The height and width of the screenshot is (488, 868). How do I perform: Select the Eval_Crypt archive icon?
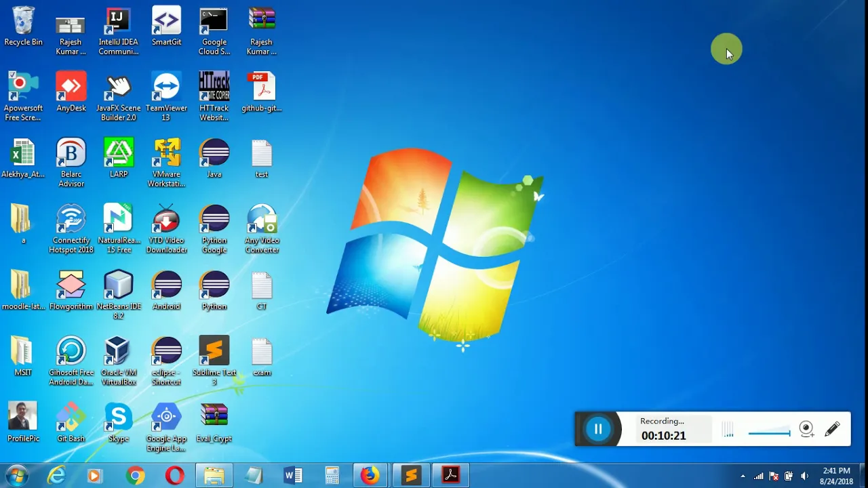pos(214,423)
